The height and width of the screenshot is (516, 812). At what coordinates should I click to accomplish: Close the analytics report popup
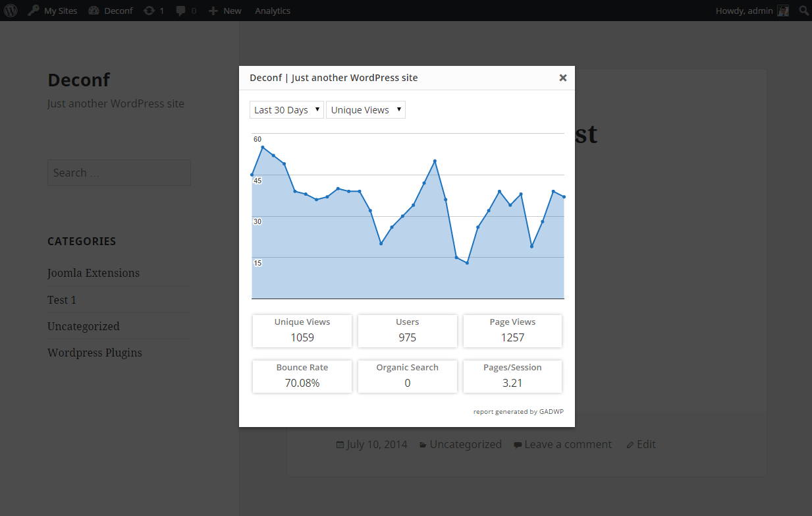point(563,78)
